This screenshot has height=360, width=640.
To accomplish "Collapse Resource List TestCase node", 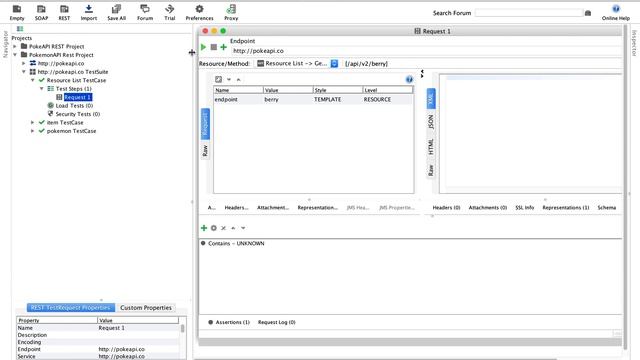I will click(x=33, y=80).
